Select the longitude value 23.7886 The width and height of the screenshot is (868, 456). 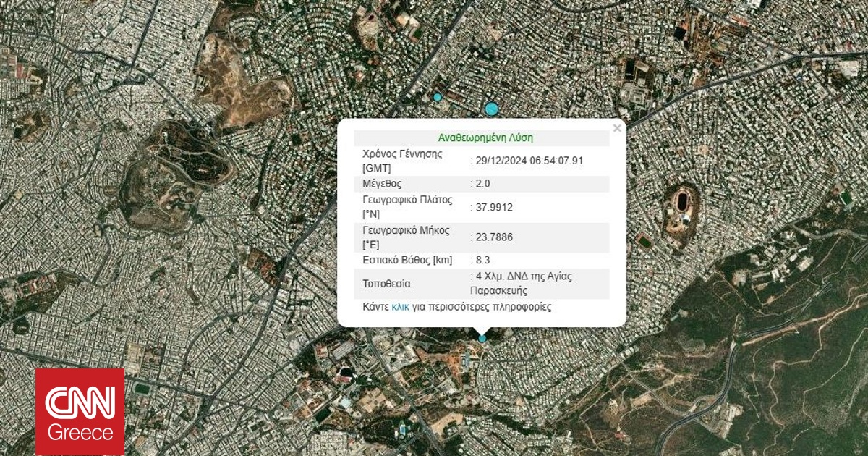point(494,236)
